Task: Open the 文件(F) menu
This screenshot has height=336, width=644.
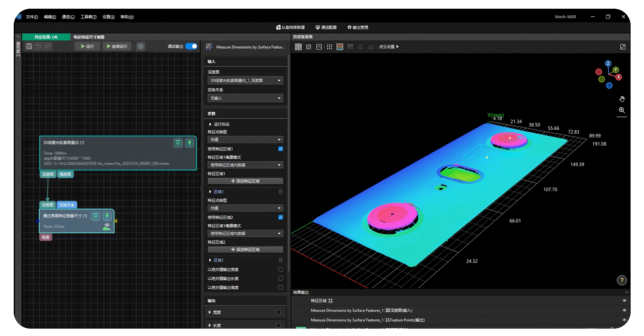Action: (32, 17)
